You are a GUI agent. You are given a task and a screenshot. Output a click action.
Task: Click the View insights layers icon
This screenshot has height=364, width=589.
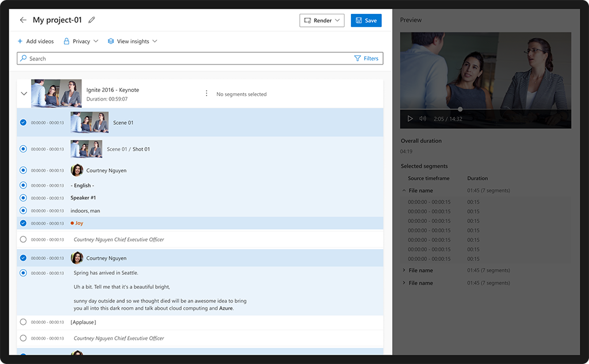tap(110, 41)
